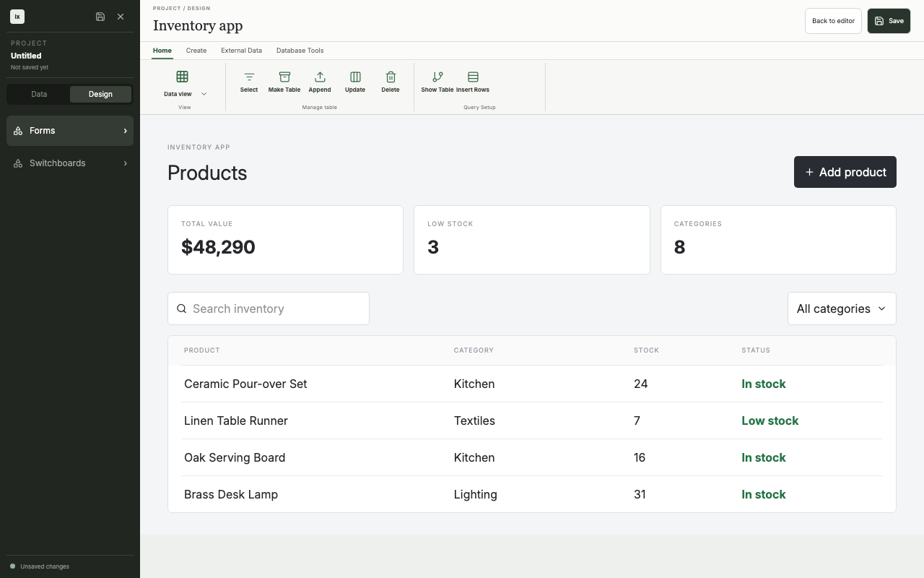Click the Total Value $48,290 card
924x578 pixels.
pos(285,240)
